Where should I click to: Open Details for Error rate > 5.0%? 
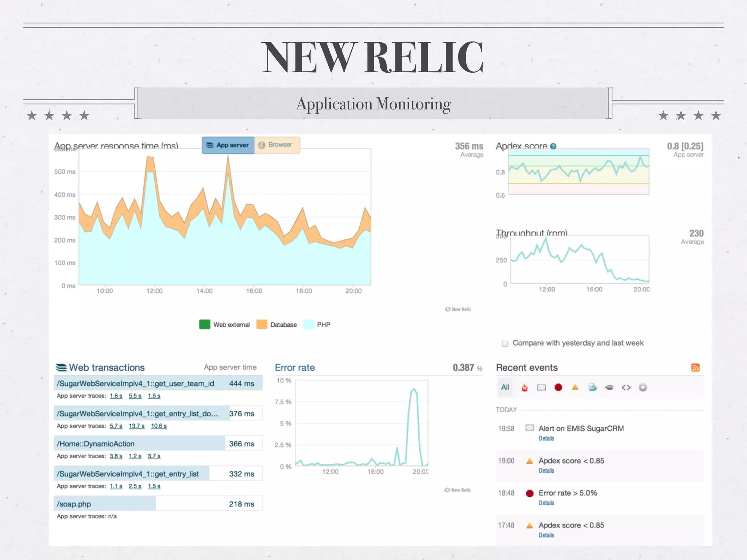[546, 503]
